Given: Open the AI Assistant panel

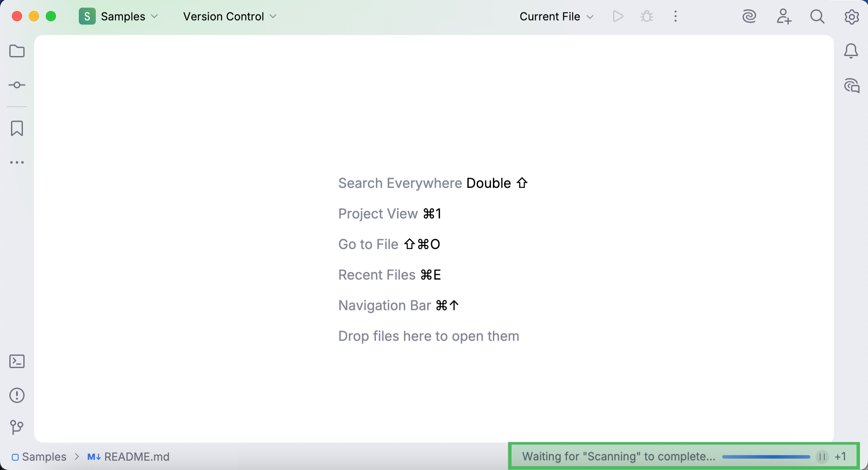Looking at the screenshot, I should pos(750,16).
